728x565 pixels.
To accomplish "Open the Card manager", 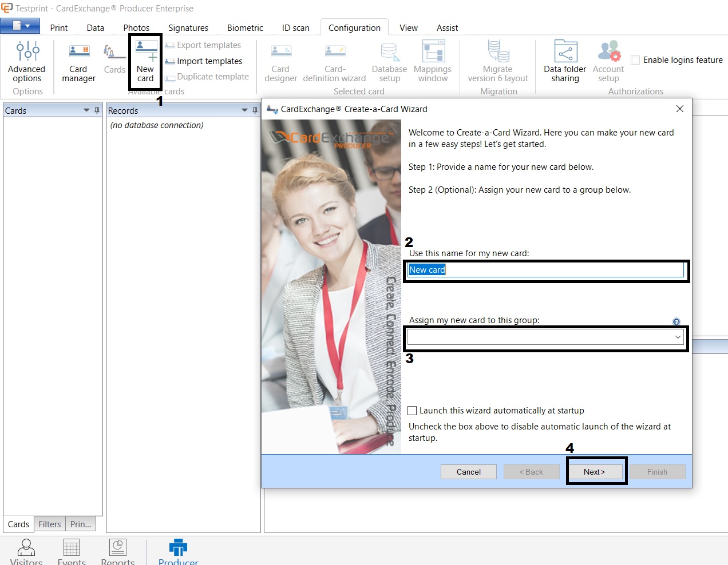I will (x=78, y=62).
